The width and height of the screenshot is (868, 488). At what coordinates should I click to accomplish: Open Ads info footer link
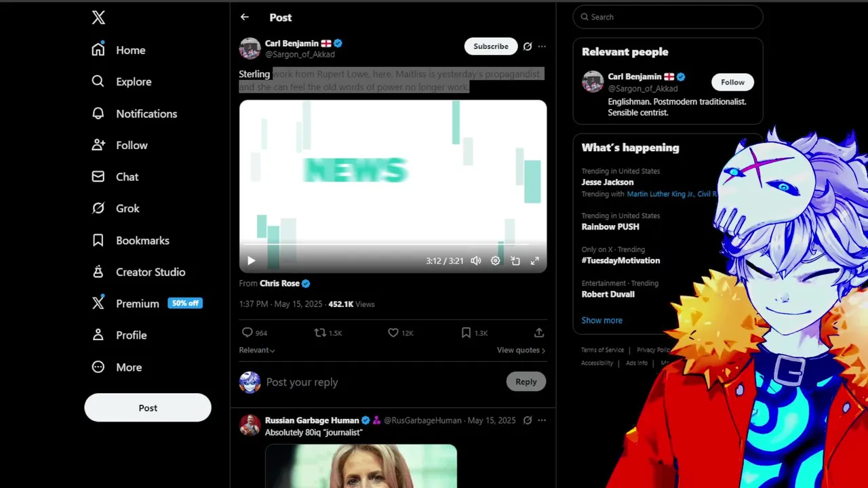click(637, 363)
